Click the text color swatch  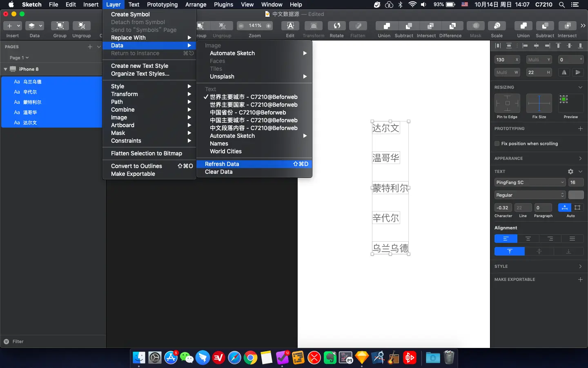point(576,195)
